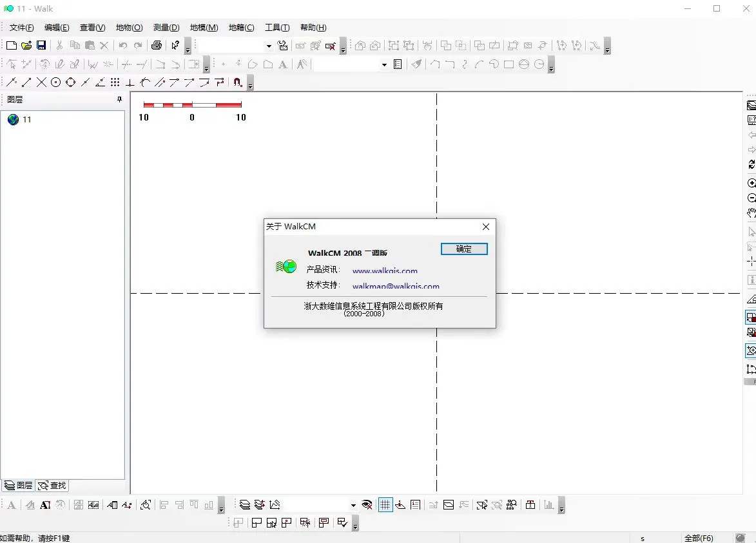
Task: Toggle the pin on the 图层 panel
Action: click(x=120, y=99)
